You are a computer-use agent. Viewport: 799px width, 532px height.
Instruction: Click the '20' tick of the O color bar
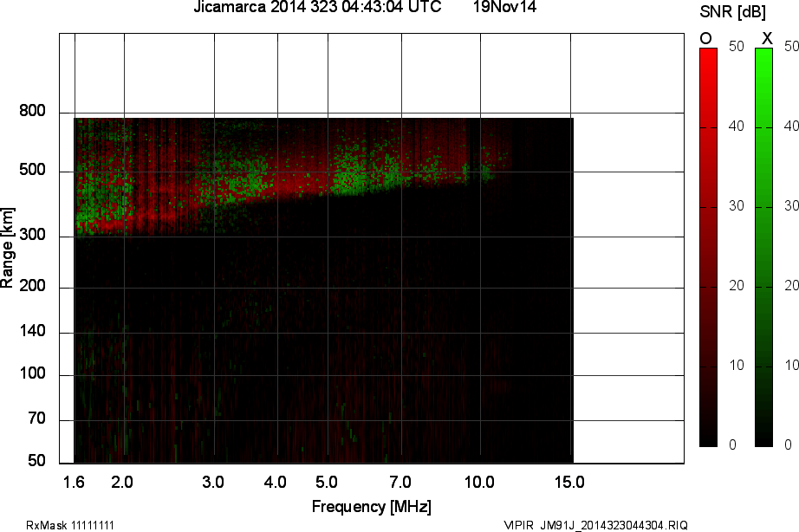tap(737, 285)
